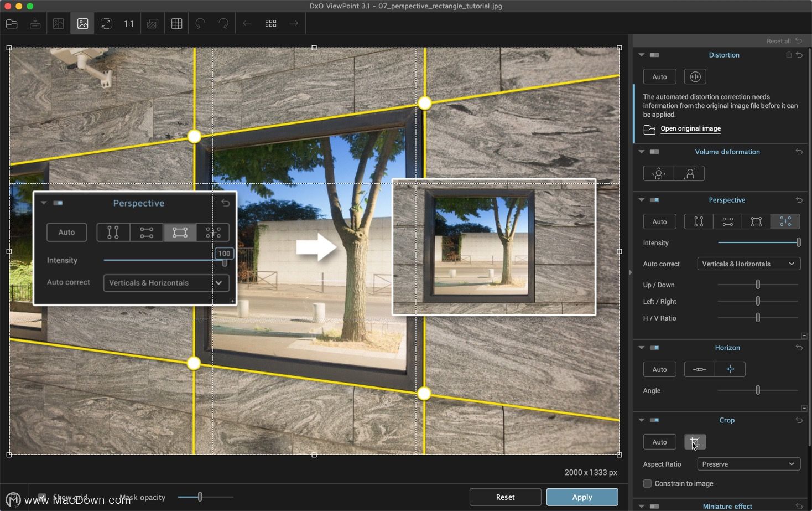Open the Aspect Ratio dropdown
This screenshot has height=511, width=812.
pyautogui.click(x=748, y=464)
